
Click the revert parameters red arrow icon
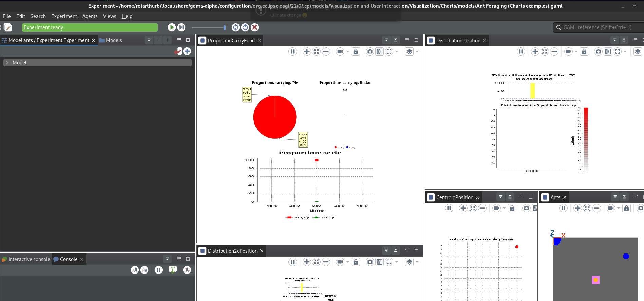178,51
